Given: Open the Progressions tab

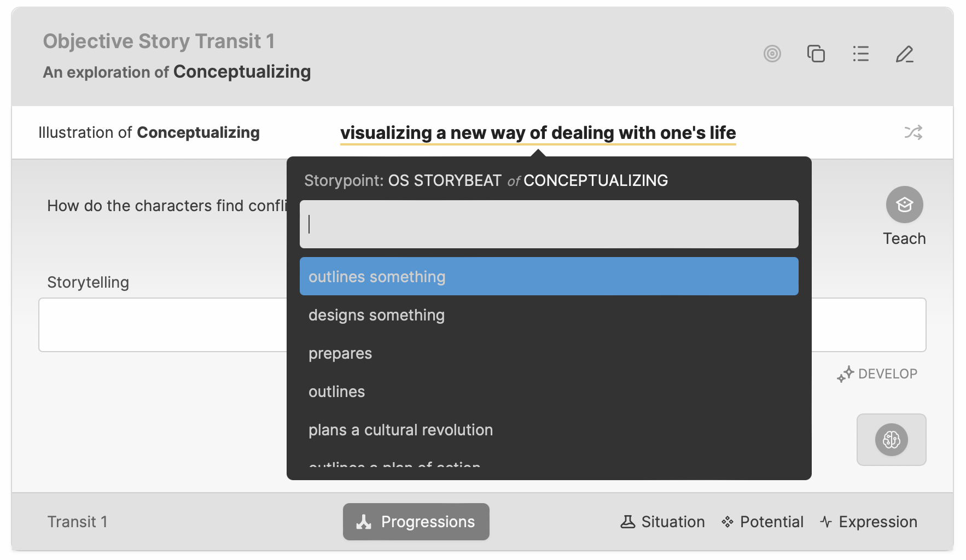Looking at the screenshot, I should pyautogui.click(x=416, y=522).
